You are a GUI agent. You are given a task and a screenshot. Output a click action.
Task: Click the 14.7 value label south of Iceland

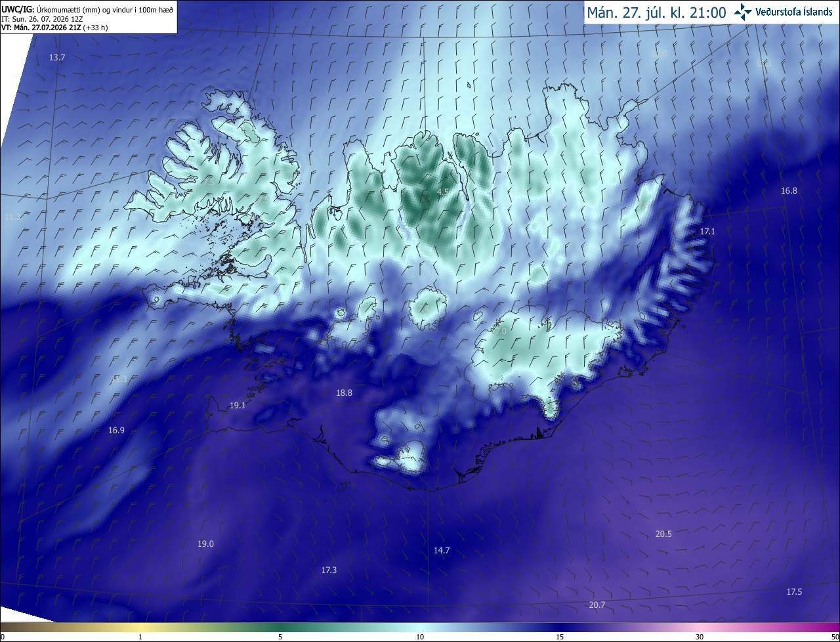[x=442, y=550]
